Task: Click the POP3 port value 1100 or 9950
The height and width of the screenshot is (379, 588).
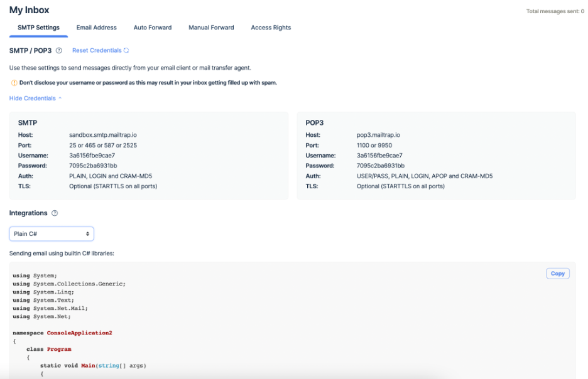Action: pos(374,146)
